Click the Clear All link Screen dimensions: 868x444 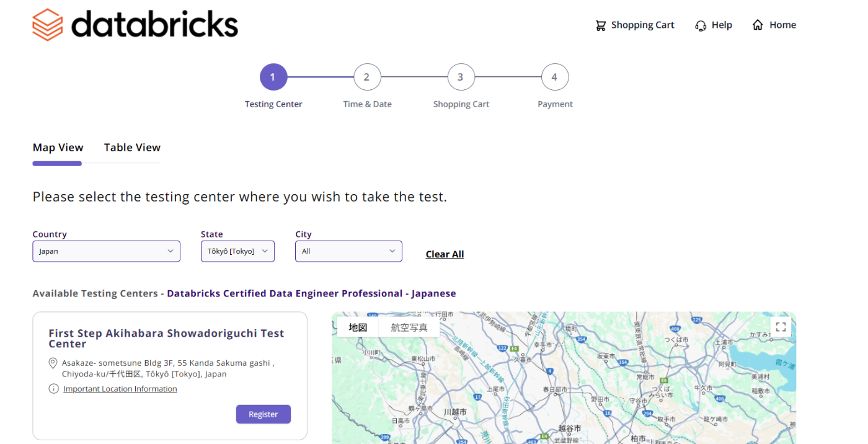click(x=445, y=254)
